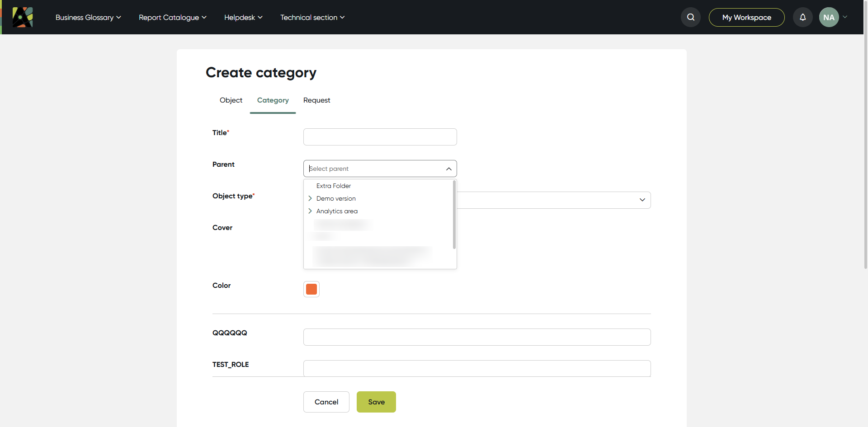Switch to the Request tab
This screenshot has height=427, width=868.
coord(317,100)
